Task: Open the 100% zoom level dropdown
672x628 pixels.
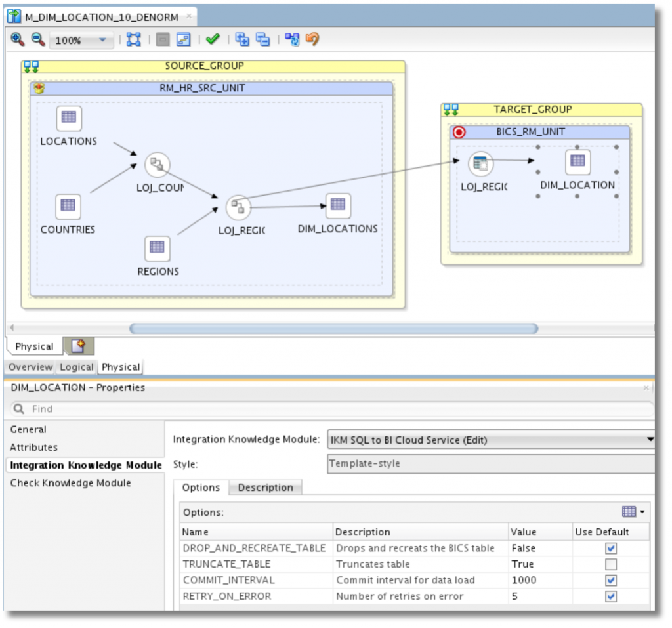Action: [x=81, y=40]
